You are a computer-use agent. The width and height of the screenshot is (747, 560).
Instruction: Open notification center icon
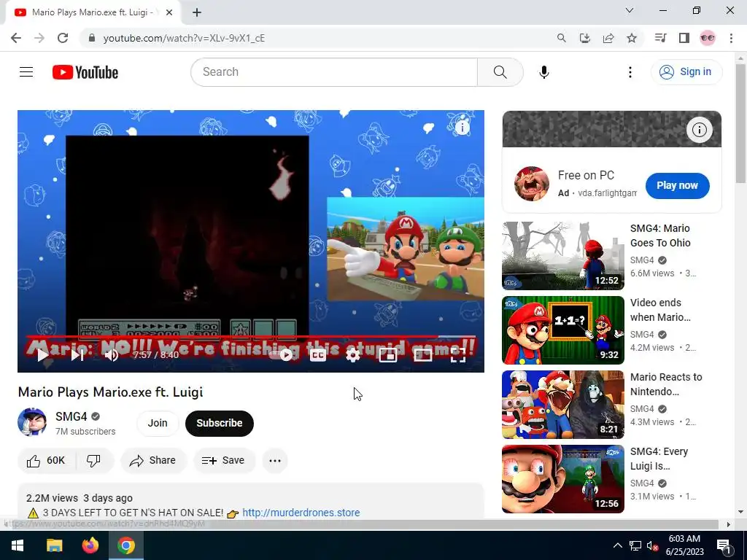tap(724, 545)
